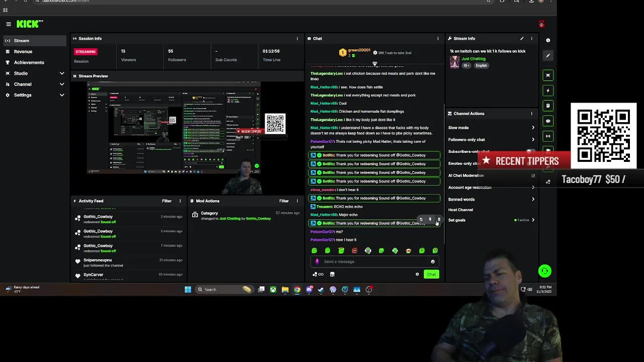Screen dimensions: 644x362
Task: Click the STREAMING status badge
Action: (x=86, y=51)
